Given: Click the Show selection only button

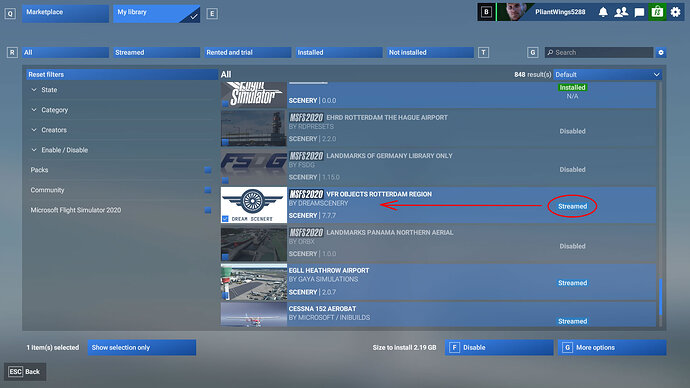Looking at the screenshot, I should coord(142,348).
